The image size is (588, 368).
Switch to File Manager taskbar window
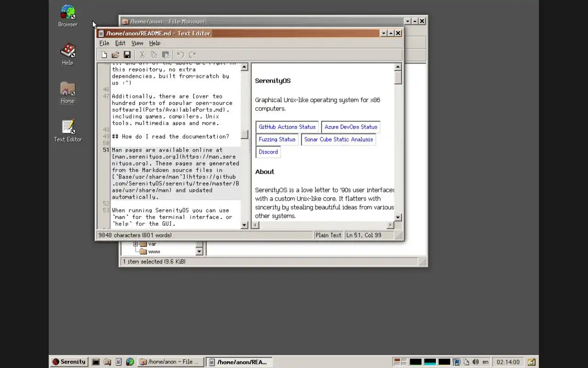click(170, 362)
